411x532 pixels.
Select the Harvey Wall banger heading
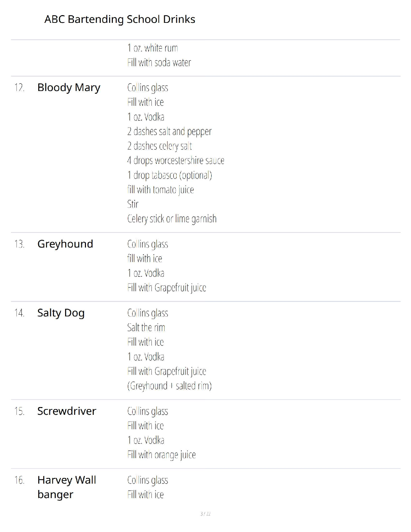[66, 487]
